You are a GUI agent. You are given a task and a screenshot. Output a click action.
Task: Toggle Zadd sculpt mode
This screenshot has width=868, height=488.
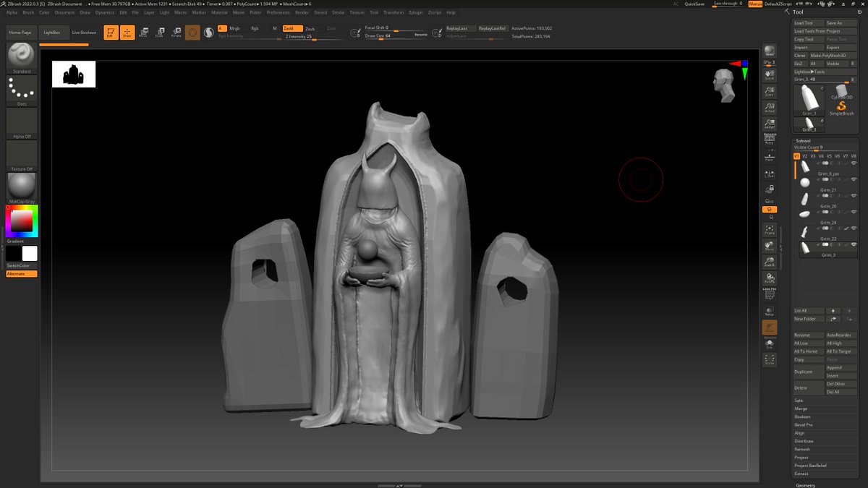point(292,28)
